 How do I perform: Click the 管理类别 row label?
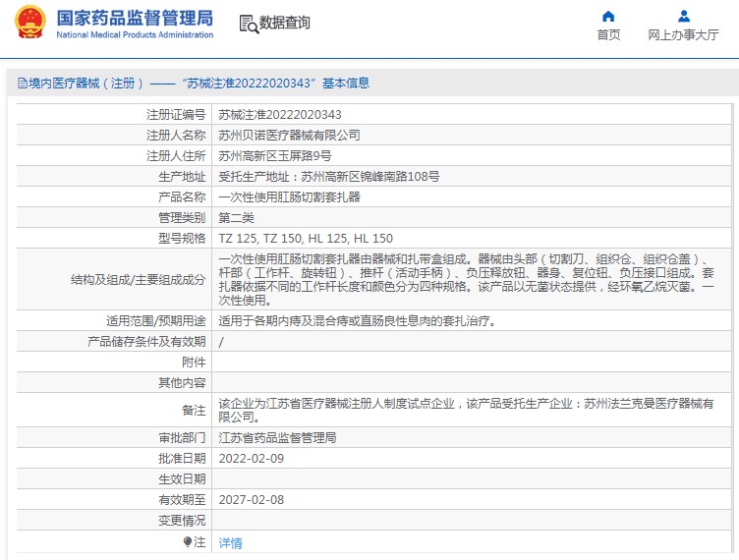point(183,218)
